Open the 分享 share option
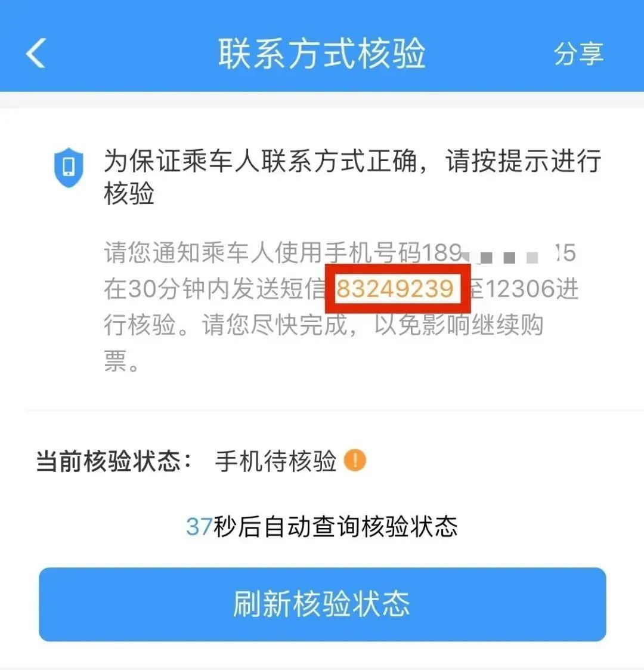The image size is (644, 670). click(x=578, y=54)
